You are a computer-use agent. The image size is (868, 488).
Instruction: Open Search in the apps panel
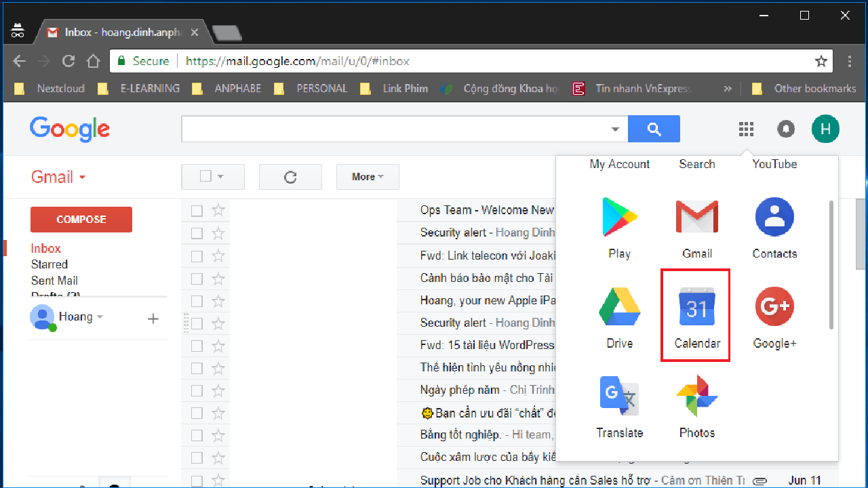click(697, 164)
